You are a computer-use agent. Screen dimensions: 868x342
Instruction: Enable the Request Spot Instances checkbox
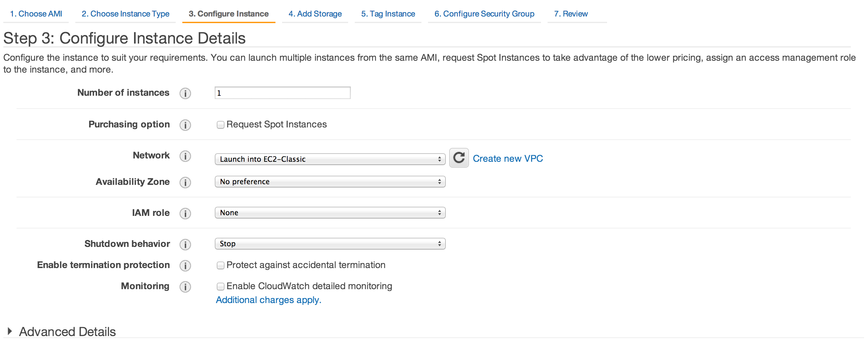tap(220, 125)
